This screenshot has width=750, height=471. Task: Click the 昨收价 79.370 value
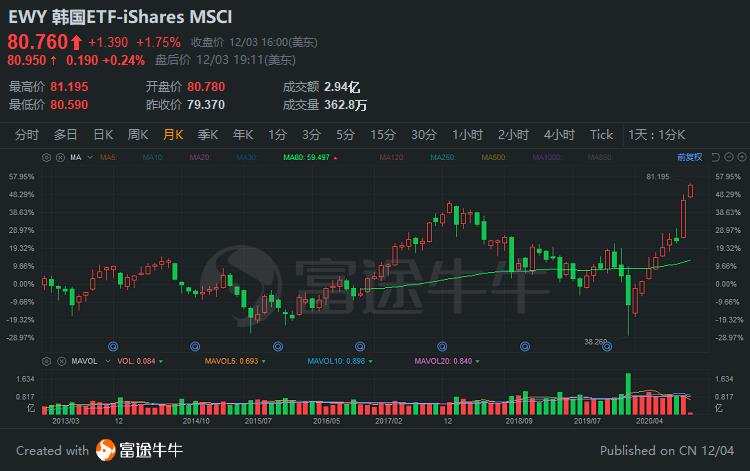pyautogui.click(x=206, y=105)
